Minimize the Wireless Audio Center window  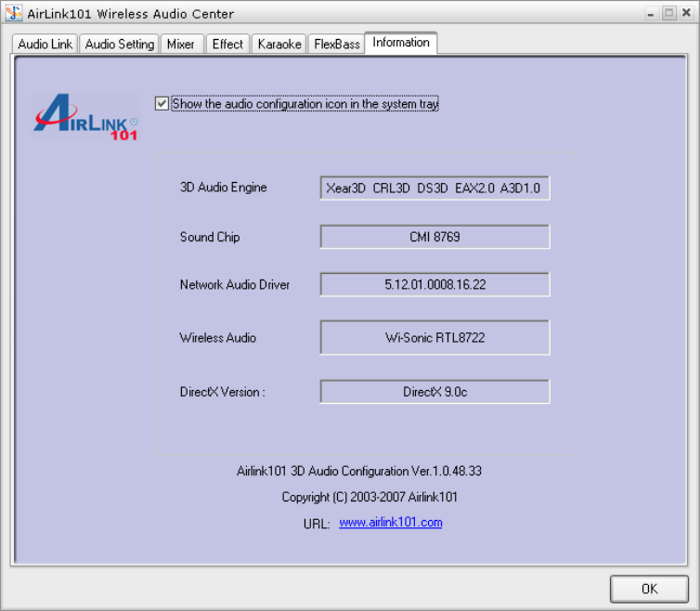click(651, 13)
